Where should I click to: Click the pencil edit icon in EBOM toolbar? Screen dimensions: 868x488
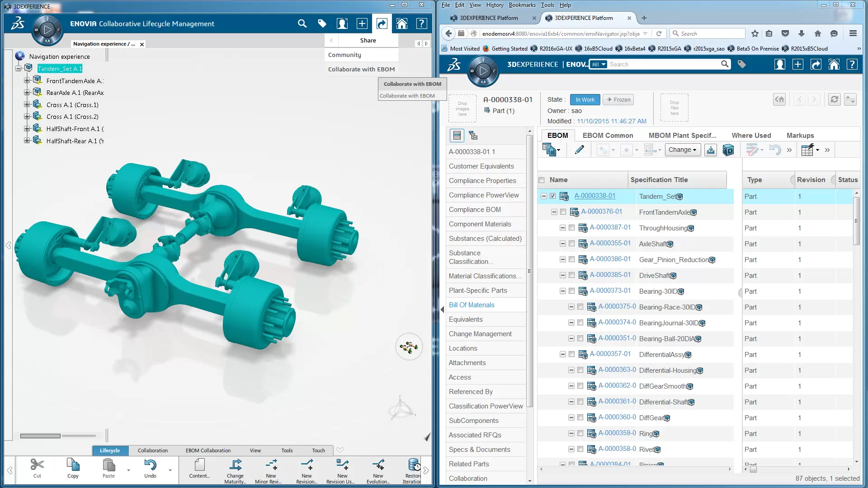(579, 150)
